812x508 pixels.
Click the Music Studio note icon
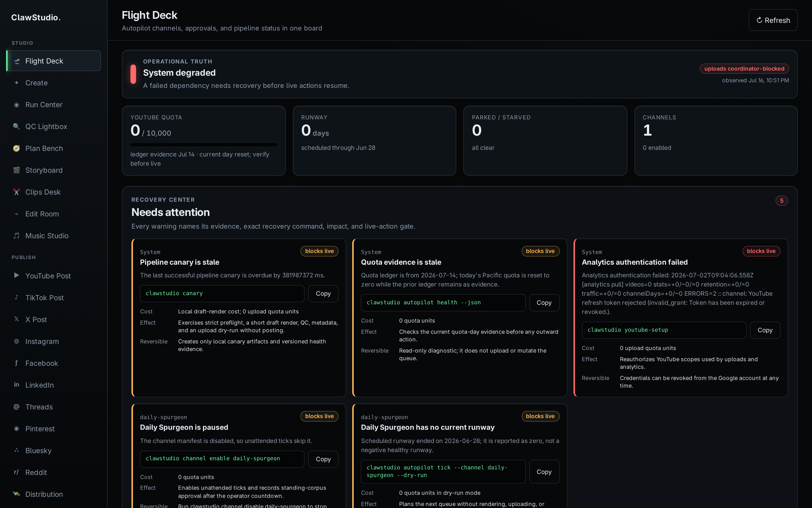click(x=16, y=236)
